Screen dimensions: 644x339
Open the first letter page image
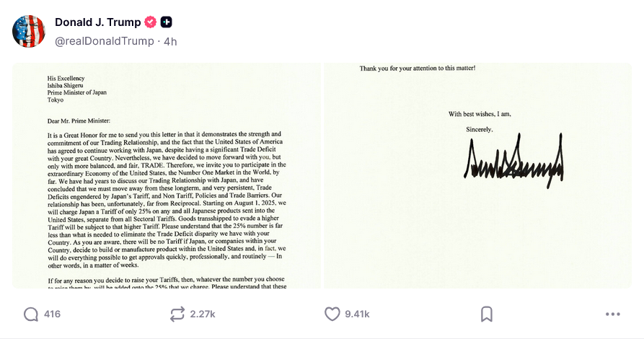click(167, 176)
